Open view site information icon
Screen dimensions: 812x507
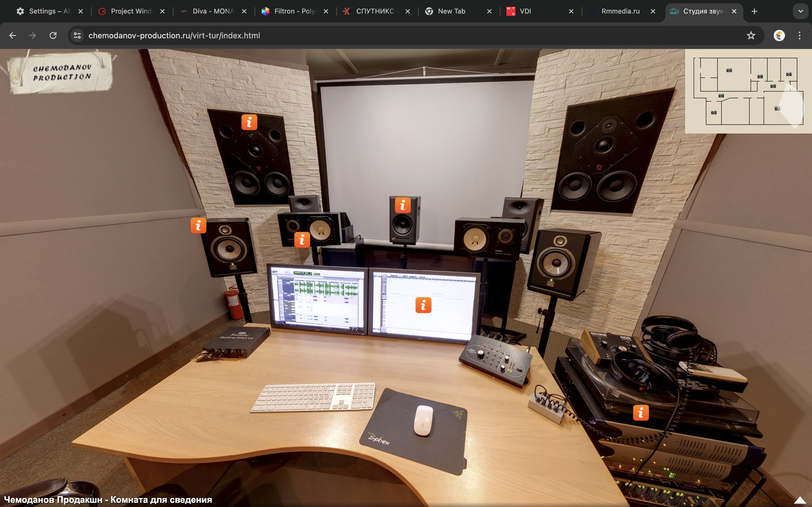point(77,35)
